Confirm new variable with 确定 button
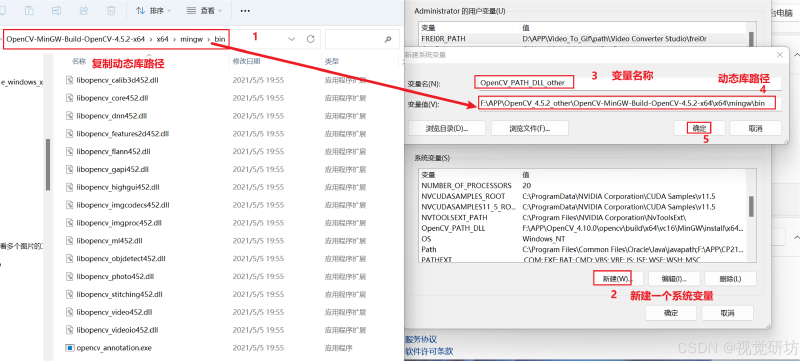Viewport: 800px width, 361px height. click(x=699, y=128)
